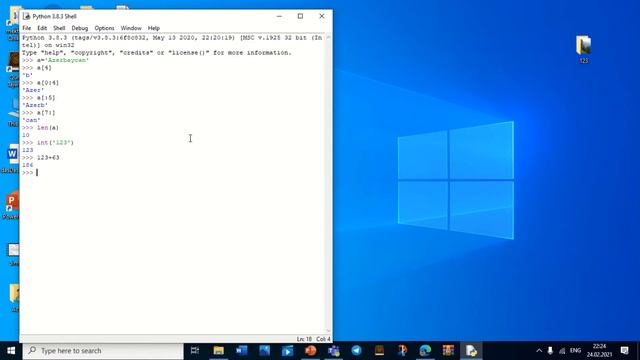Click the microphone tray icon

[x=550, y=351]
